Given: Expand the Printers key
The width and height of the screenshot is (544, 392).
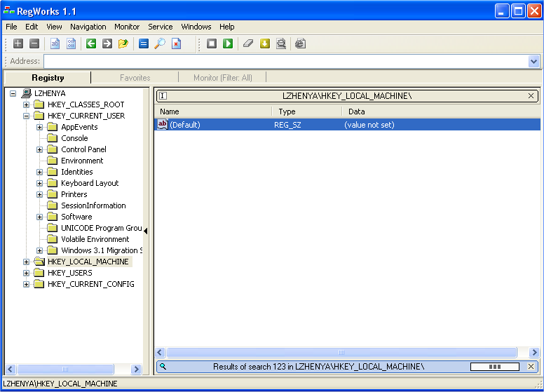Looking at the screenshot, I should [x=39, y=195].
